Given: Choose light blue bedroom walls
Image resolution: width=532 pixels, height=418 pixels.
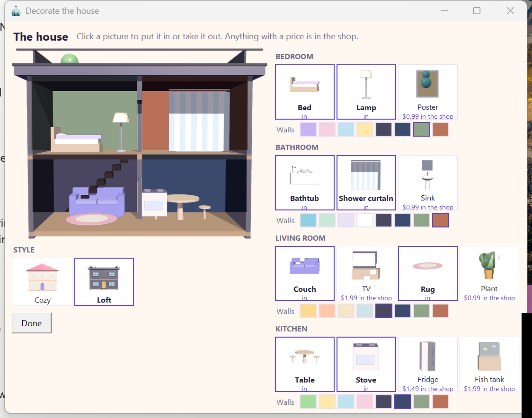Looking at the screenshot, I should click(346, 130).
